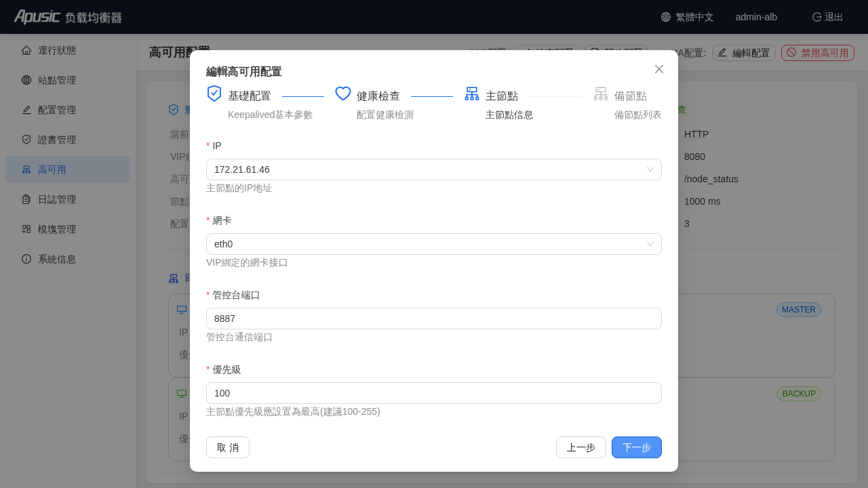This screenshot has width=868, height=488.
Task: Click the /node_status value text
Action: [x=711, y=179]
